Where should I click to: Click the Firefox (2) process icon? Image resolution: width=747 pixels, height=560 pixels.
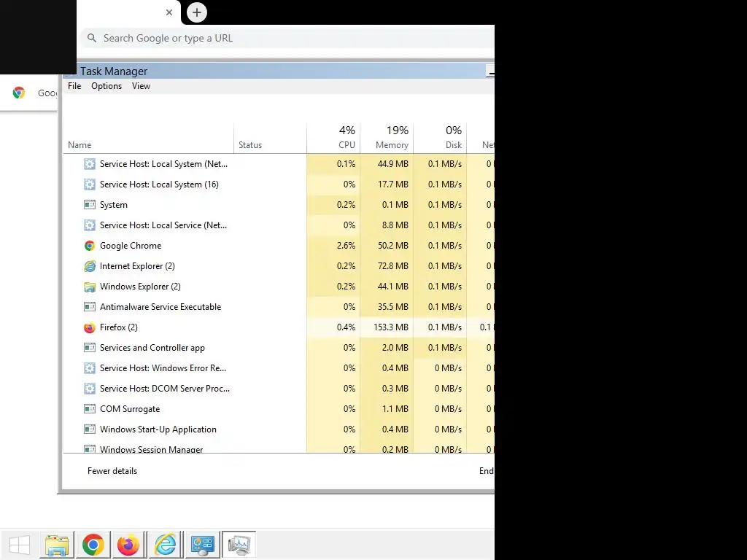(90, 327)
